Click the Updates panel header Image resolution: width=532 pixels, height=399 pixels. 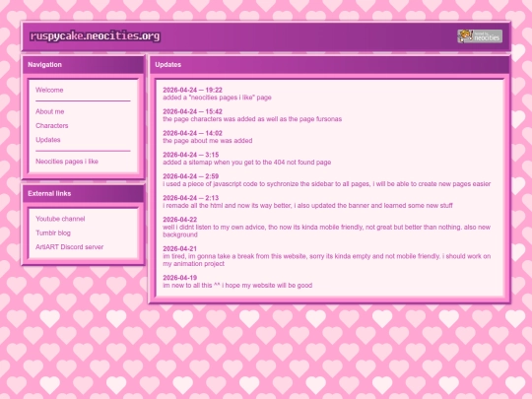[329, 64]
